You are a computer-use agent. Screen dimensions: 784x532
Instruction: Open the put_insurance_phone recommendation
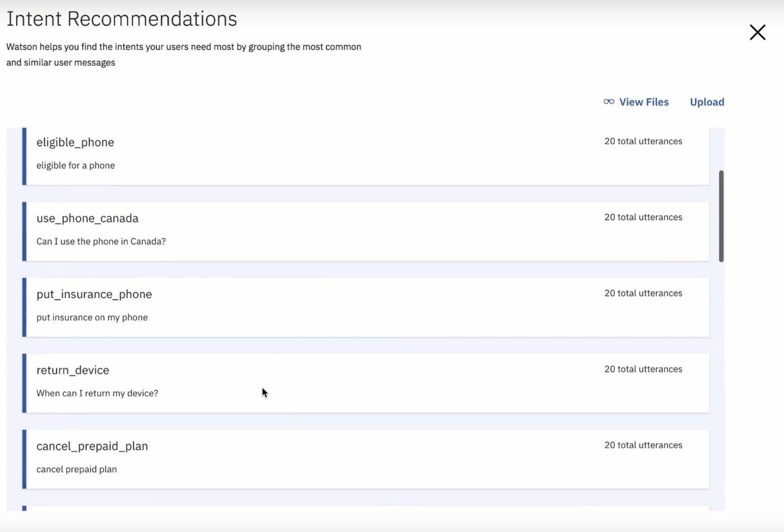(94, 294)
